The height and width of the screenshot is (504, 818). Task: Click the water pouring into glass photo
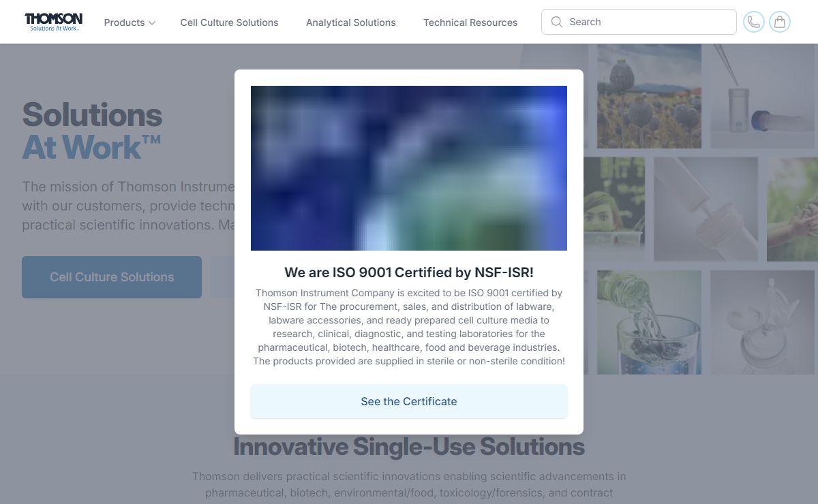click(649, 322)
